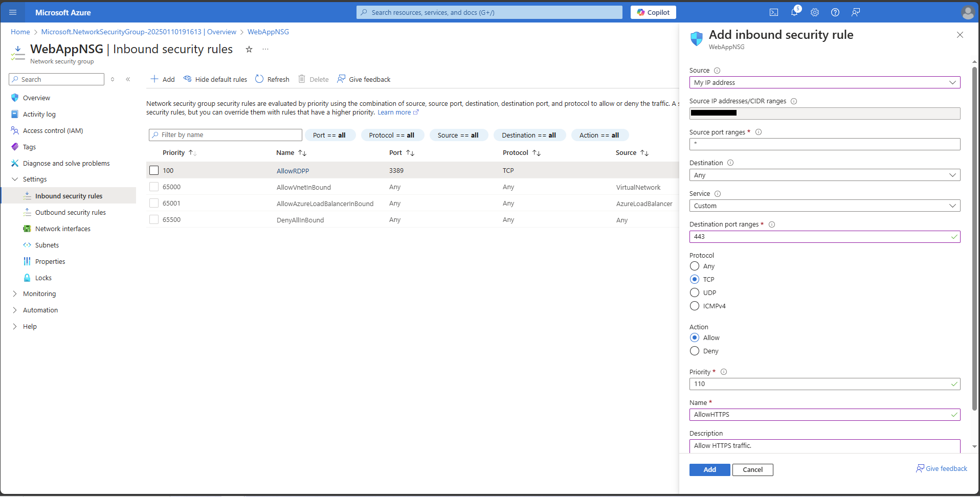Open Copilot from the top bar

click(x=653, y=12)
